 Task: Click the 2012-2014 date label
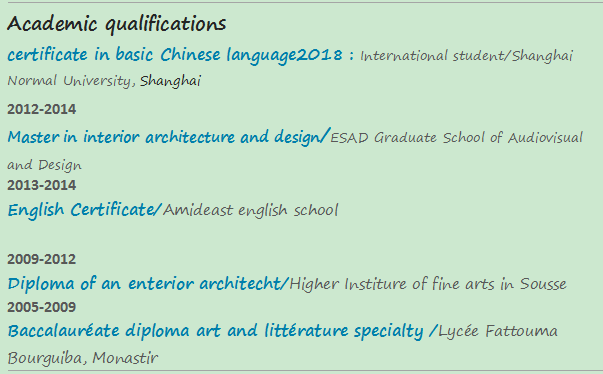click(42, 109)
